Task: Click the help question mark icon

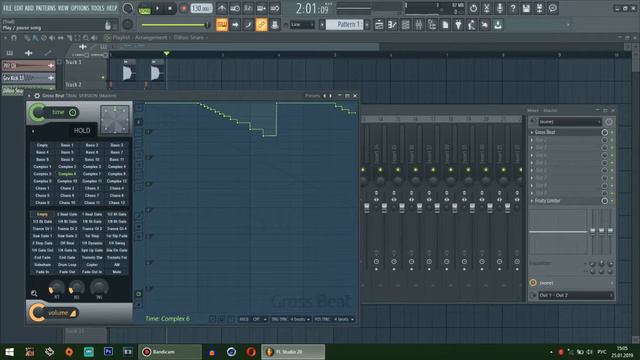Action: point(513,8)
